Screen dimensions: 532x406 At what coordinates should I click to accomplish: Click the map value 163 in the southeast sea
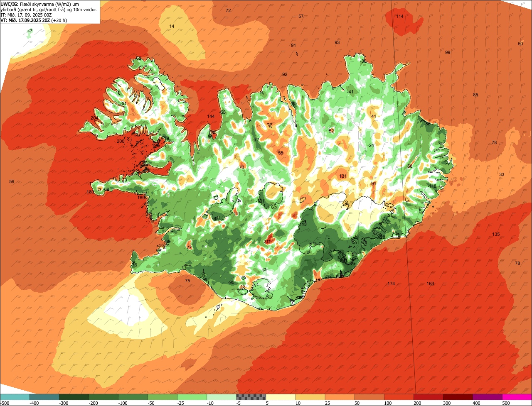click(x=430, y=284)
